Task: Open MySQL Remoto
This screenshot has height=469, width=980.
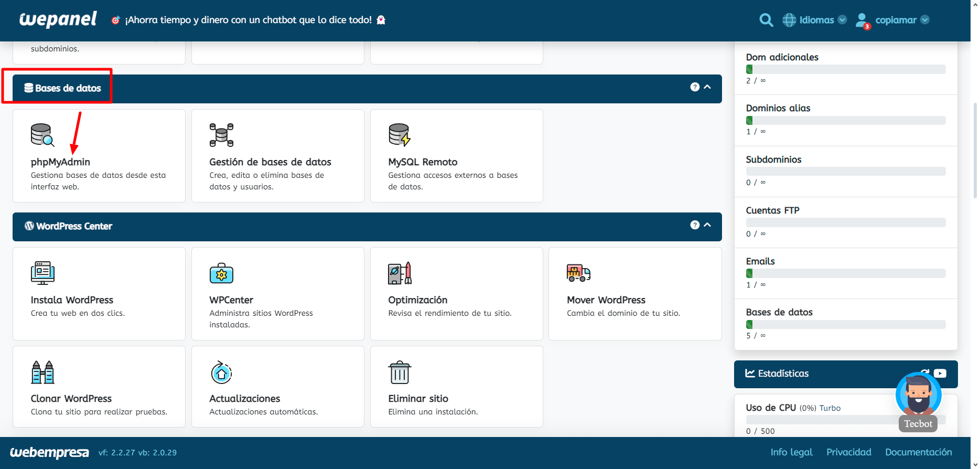Action: coord(423,162)
